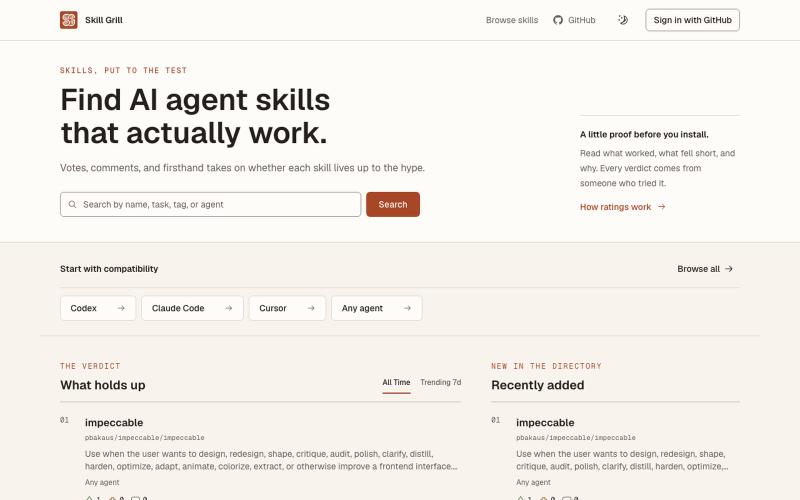The image size is (800, 500).
Task: Click the arrow on the Cursor chip
Action: pyautogui.click(x=311, y=308)
